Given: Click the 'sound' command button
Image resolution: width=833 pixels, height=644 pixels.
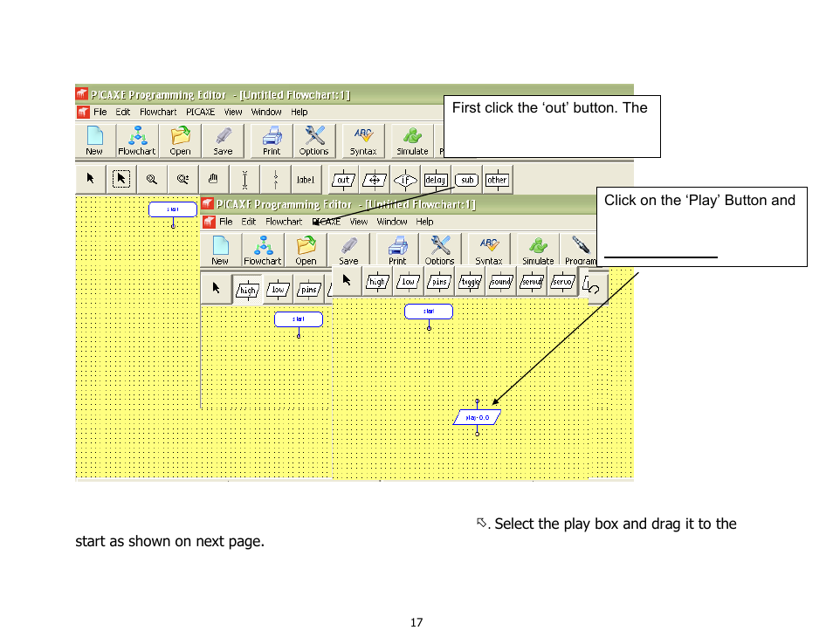Looking at the screenshot, I should pos(501,281).
